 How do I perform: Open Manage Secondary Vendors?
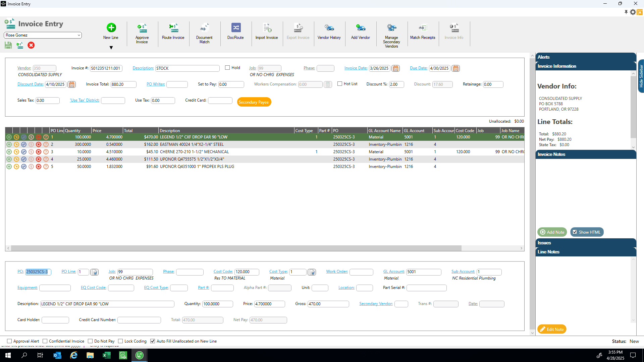391,27
